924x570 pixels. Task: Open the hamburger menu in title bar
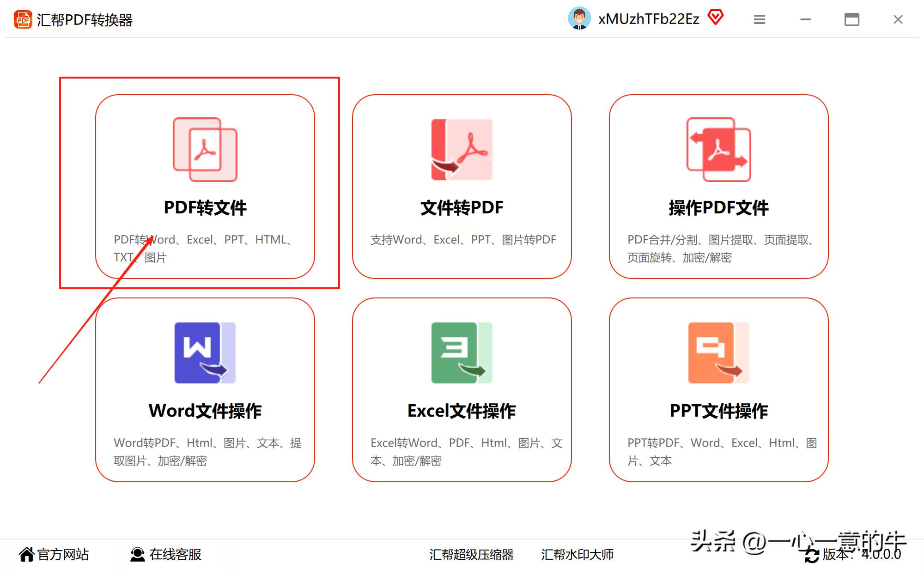[759, 19]
